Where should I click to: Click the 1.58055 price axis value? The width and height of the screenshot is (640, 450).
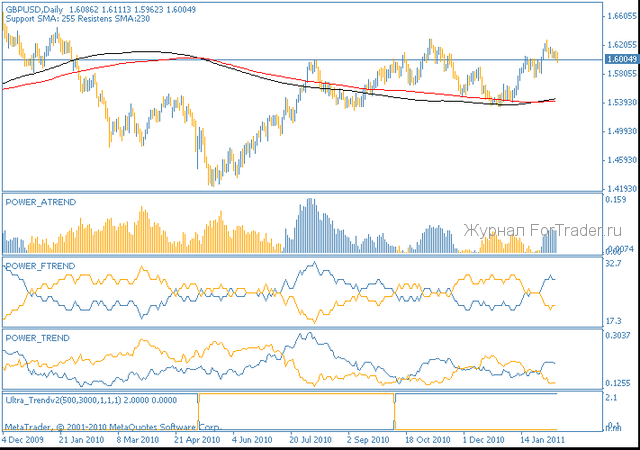(622, 74)
